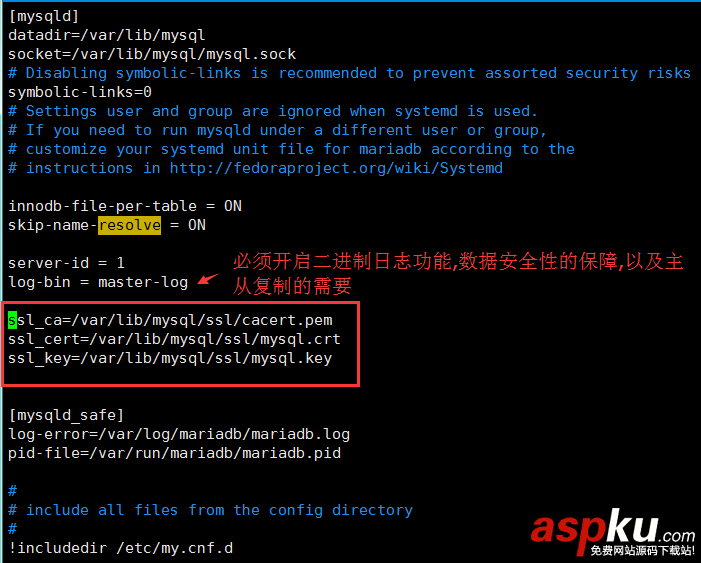Click the aspku.com watermark logo
This screenshot has height=563, width=701.
[613, 533]
